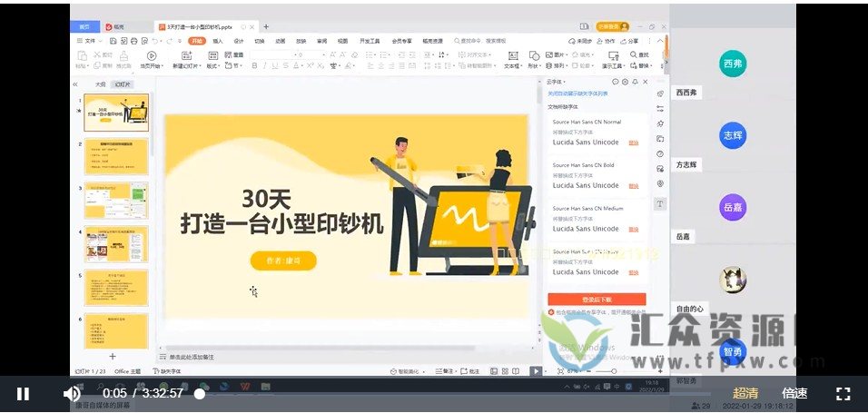This screenshot has width=868, height=413.
Task: Click the 未同步 sync status button
Action: (581, 41)
